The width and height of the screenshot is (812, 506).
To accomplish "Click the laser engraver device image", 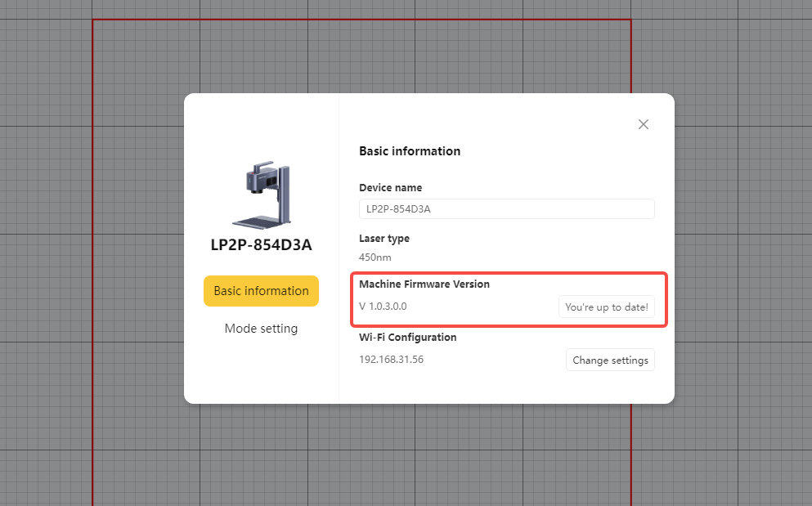I will click(262, 195).
